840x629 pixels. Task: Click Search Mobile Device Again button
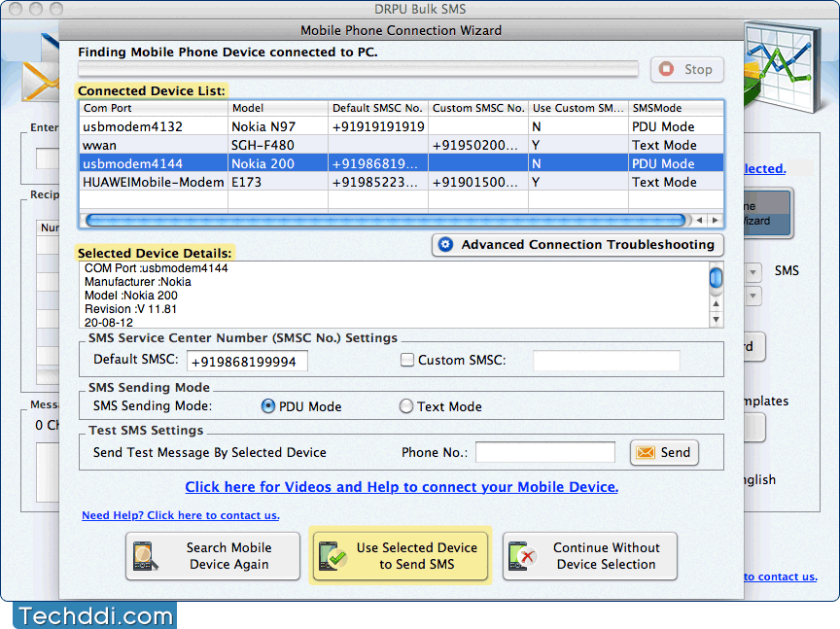[213, 556]
